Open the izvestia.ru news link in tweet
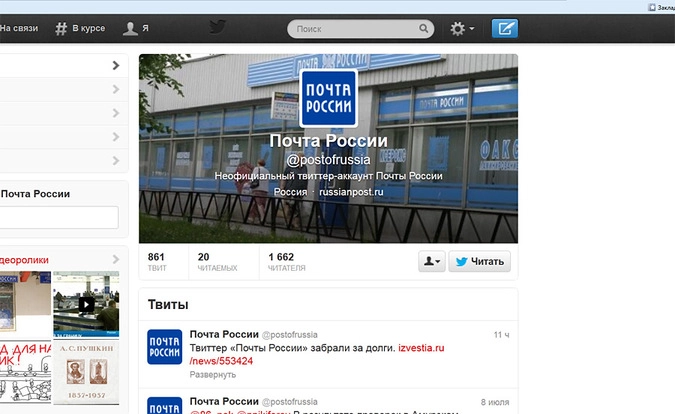The width and height of the screenshot is (675, 414). (x=317, y=354)
